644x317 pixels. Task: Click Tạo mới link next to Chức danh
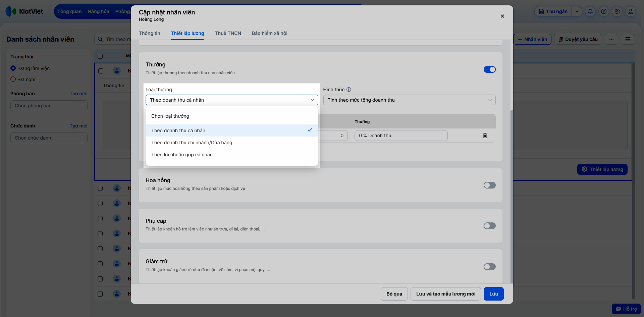(78, 126)
